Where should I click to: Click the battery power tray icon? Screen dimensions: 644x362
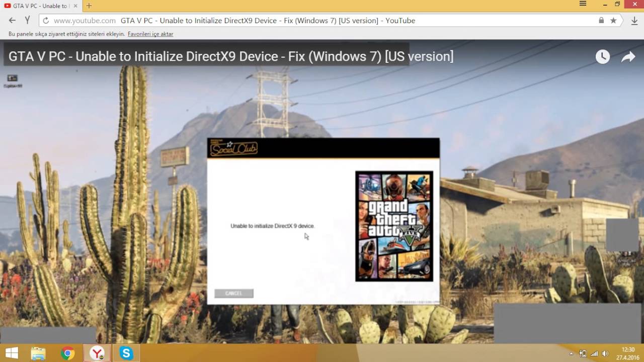click(x=583, y=353)
